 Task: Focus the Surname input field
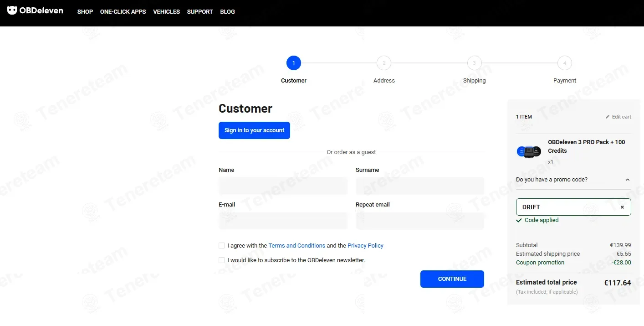click(x=420, y=186)
